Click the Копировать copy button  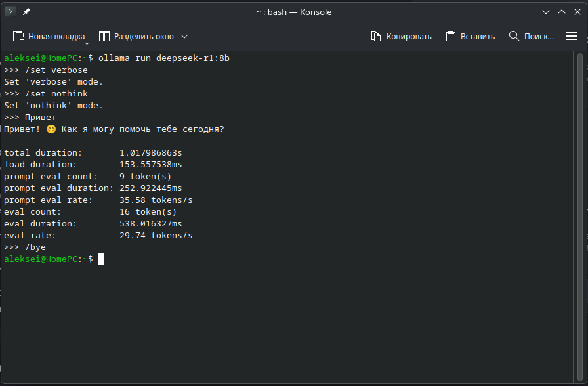(401, 36)
